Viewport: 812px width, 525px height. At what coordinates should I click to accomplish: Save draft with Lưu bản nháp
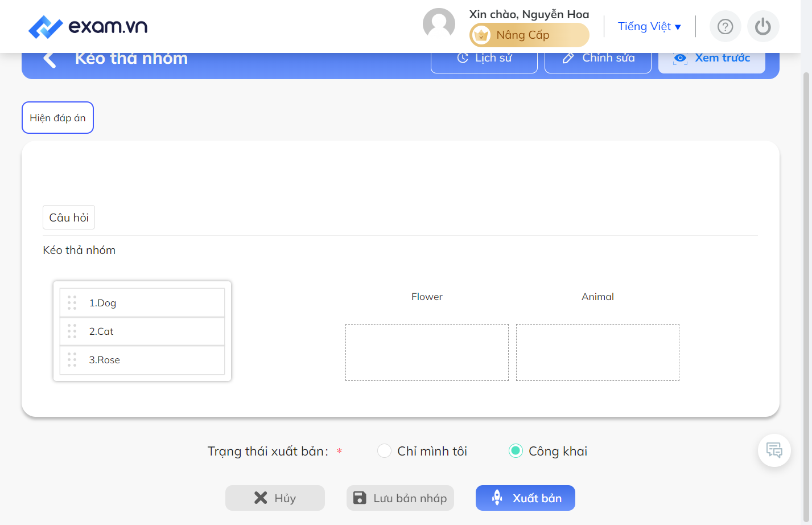pyautogui.click(x=400, y=498)
